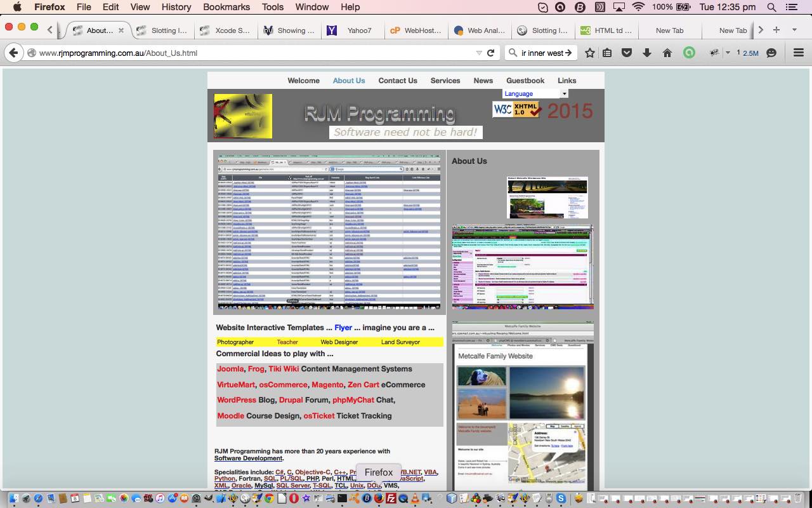
Task: Open Finder from the Dock
Action: pyautogui.click(x=13, y=499)
